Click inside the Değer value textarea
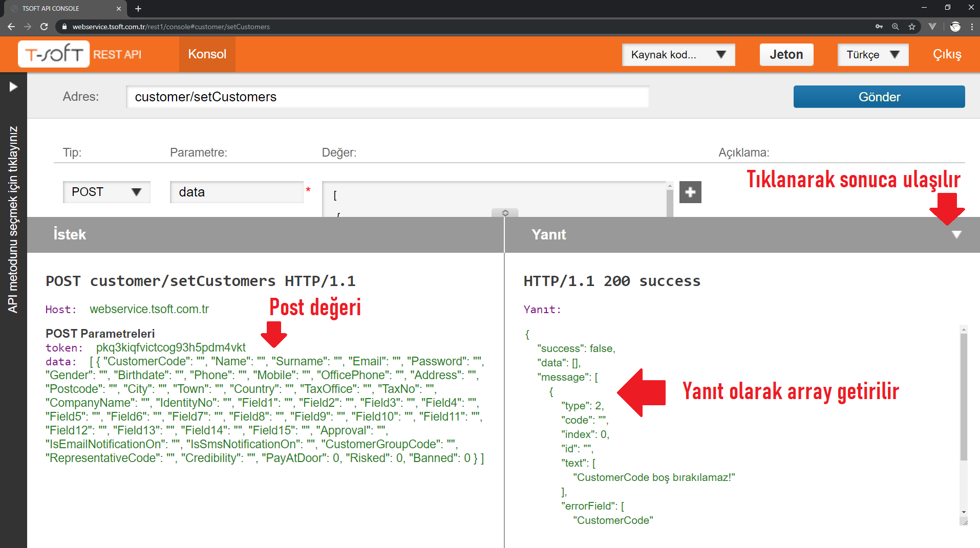Screen dimensions: 980x548 494,199
